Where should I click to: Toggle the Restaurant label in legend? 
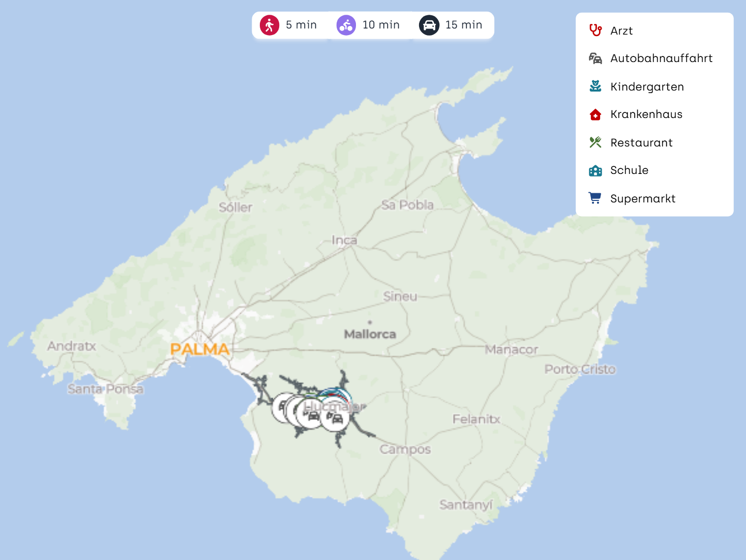tap(641, 142)
